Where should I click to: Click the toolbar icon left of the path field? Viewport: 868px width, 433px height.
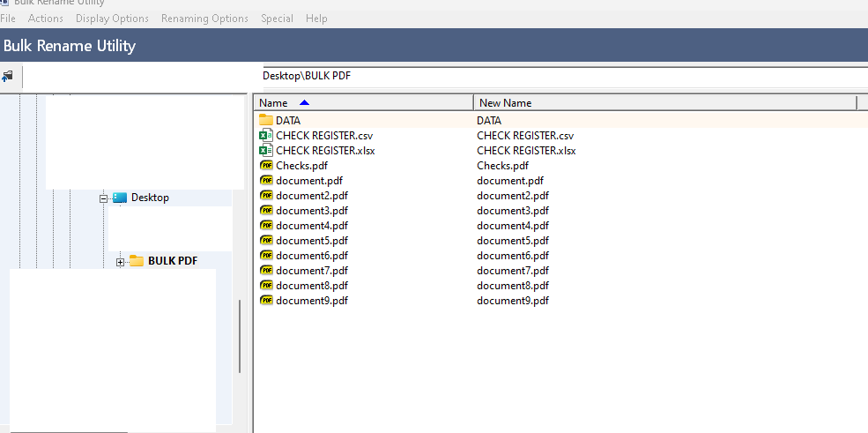(x=8, y=77)
